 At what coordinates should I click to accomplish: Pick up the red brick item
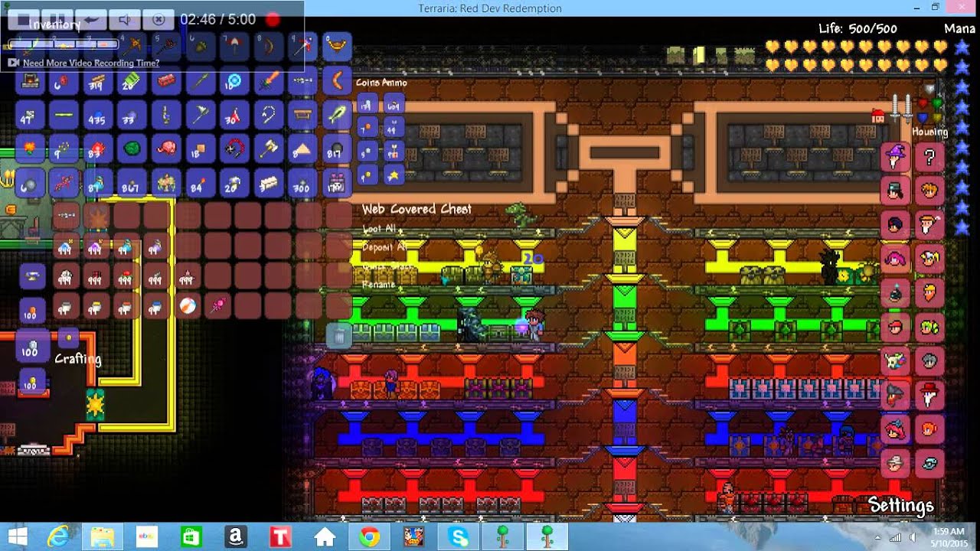tap(167, 81)
